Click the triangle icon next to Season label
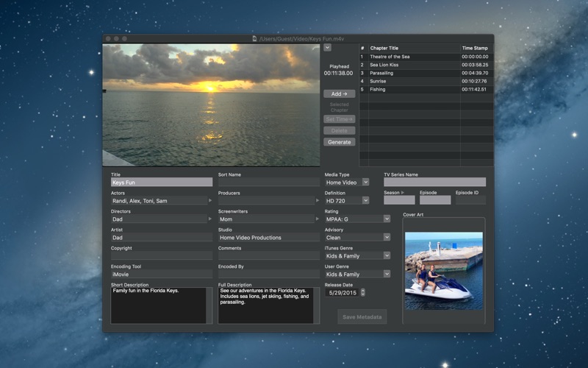 (403, 193)
